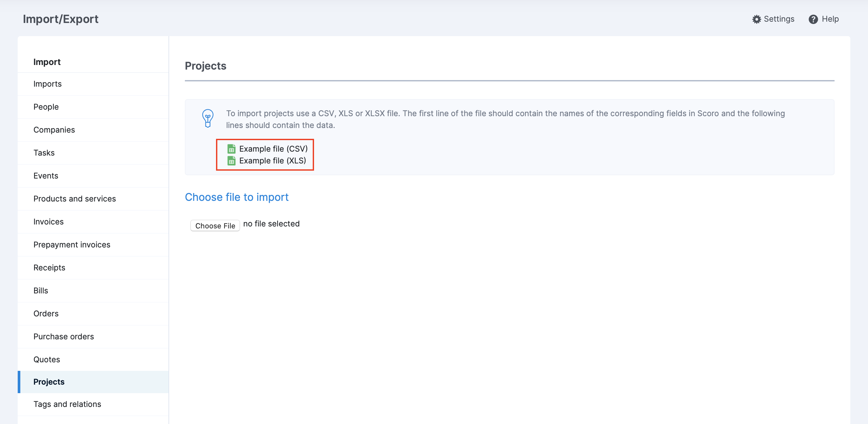Click the CSV example file spreadsheet icon

tap(231, 149)
